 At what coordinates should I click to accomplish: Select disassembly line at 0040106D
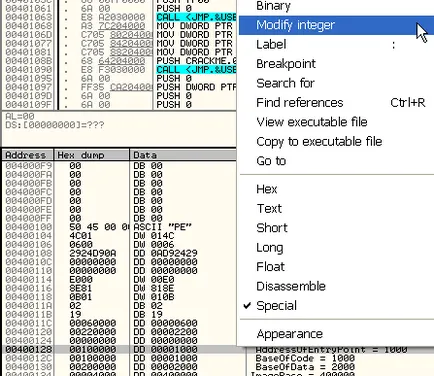click(119, 35)
